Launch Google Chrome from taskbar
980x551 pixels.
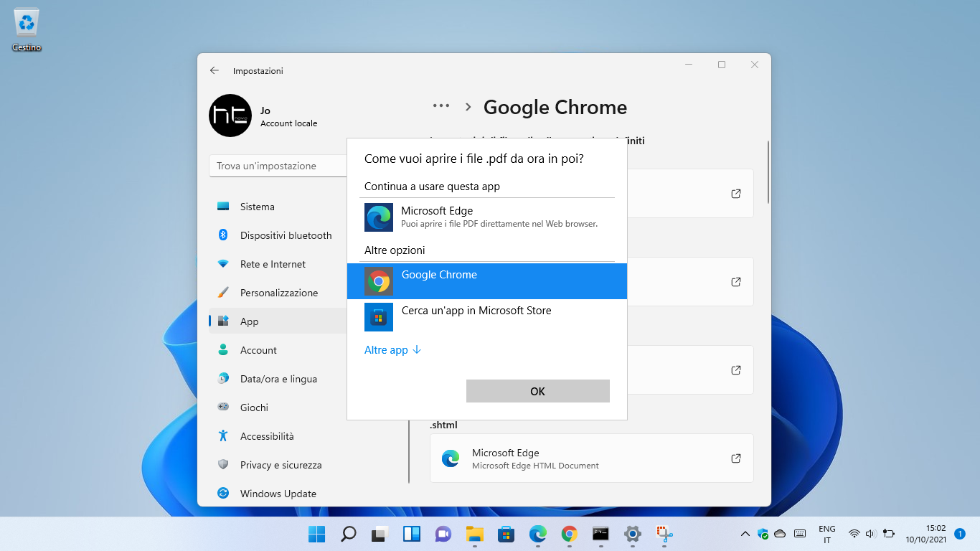[x=569, y=534]
